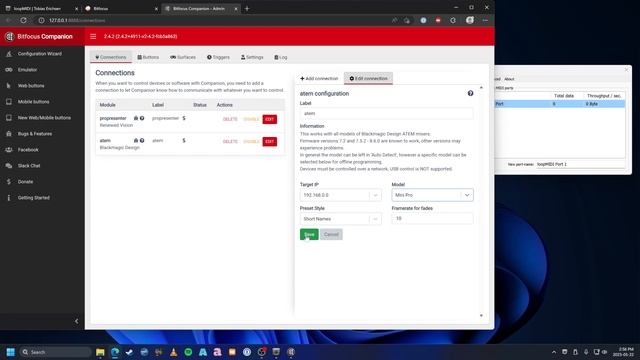
Task: Save the atem configuration
Action: (x=309, y=234)
